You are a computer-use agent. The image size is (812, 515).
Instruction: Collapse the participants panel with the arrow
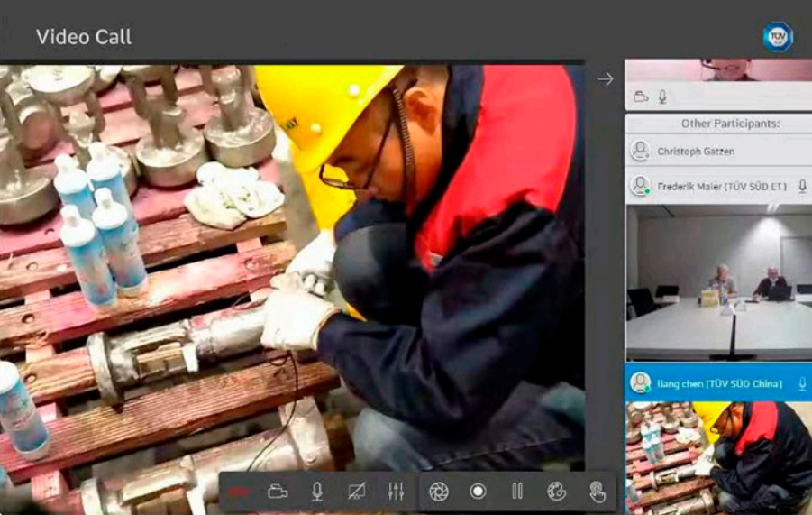coord(605,79)
